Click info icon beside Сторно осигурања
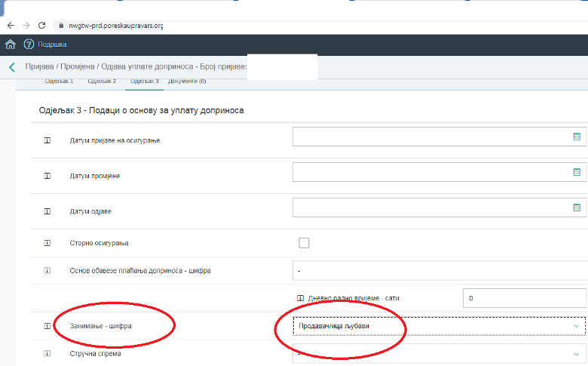 tap(47, 243)
